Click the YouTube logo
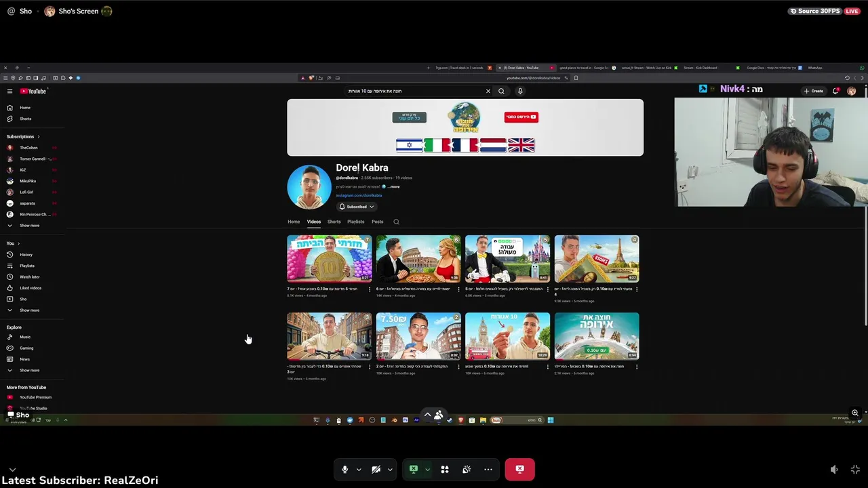Viewport: 868px width, 488px height. (33, 91)
